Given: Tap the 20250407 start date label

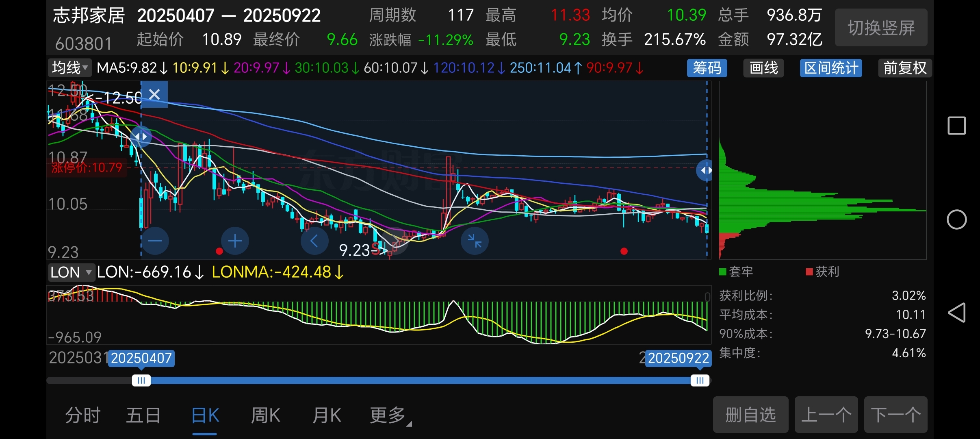Looking at the screenshot, I should pyautogui.click(x=141, y=358).
